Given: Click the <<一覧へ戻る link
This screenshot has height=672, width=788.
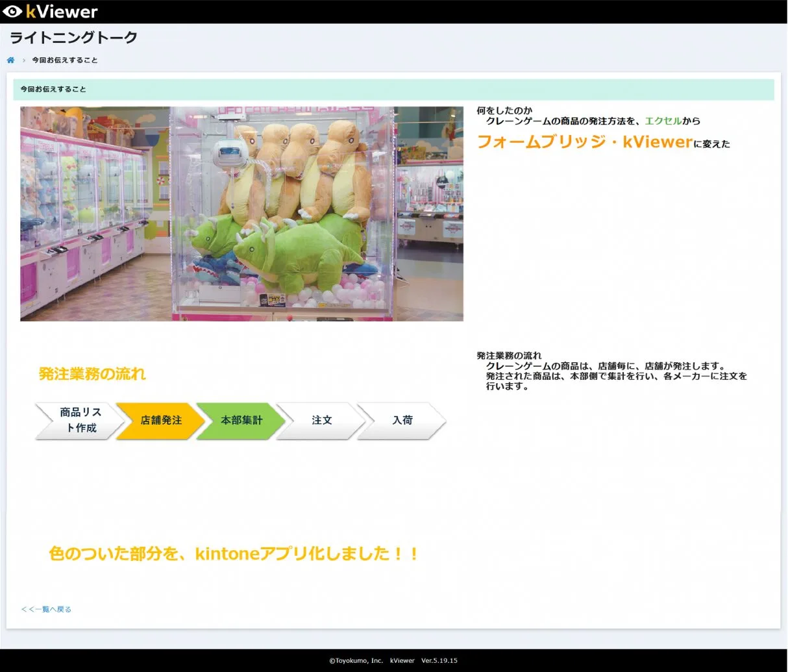Looking at the screenshot, I should pos(45,608).
